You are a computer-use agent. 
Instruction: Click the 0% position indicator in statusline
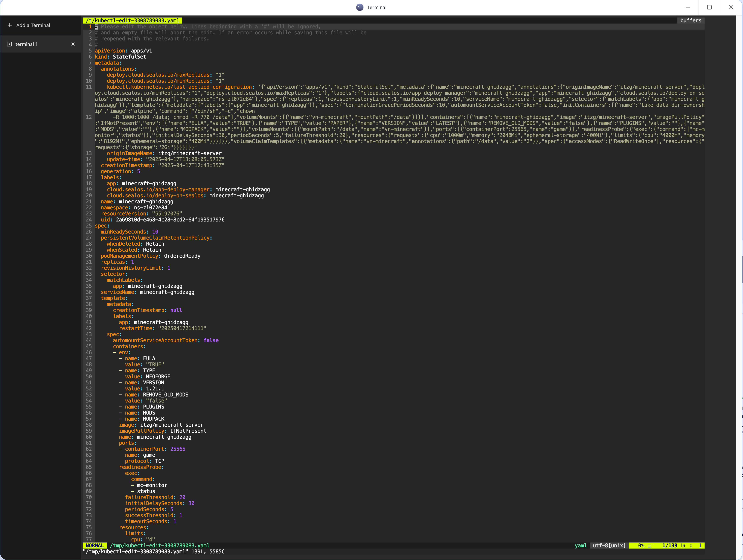(x=641, y=546)
